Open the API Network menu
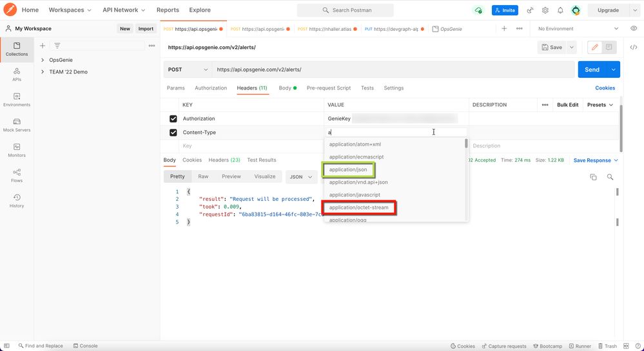 (x=124, y=10)
